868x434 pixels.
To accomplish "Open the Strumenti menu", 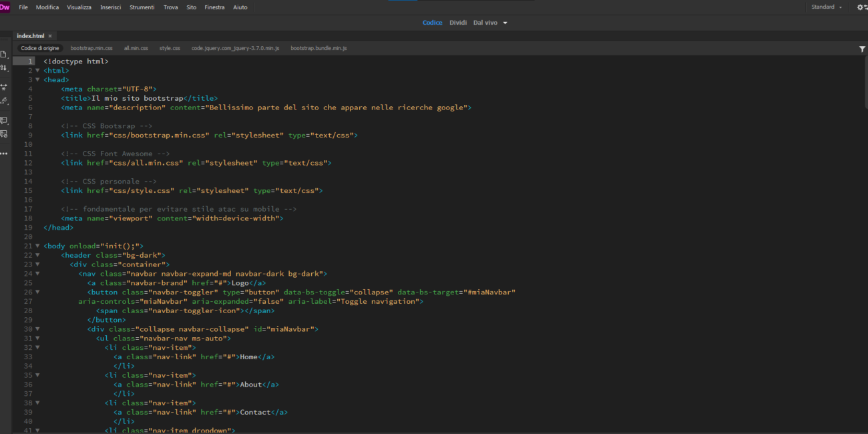I will click(x=142, y=7).
